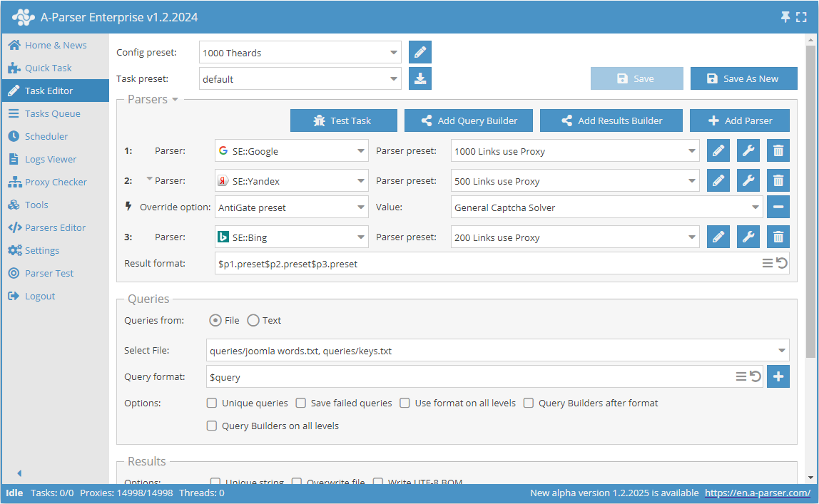The width and height of the screenshot is (819, 504).
Task: Edit the Config preset using the pencil icon
Action: [x=420, y=52]
